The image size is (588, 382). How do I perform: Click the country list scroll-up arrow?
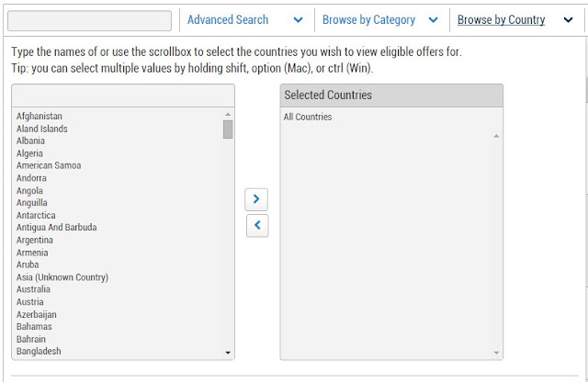228,115
